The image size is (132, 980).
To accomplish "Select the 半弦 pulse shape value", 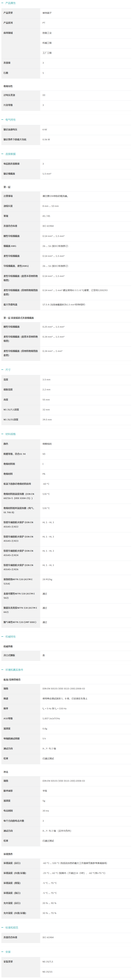I will (45, 791).
